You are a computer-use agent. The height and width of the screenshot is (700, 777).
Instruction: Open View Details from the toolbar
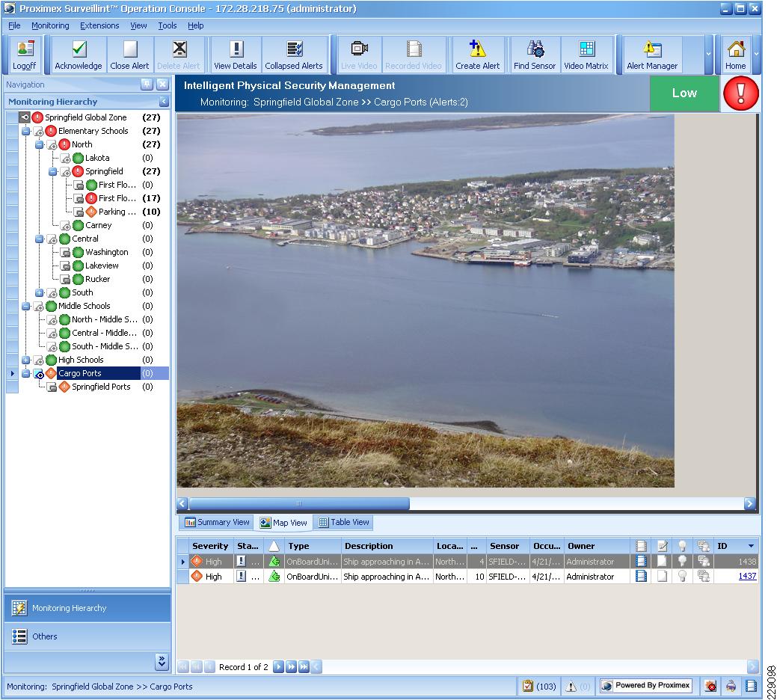pyautogui.click(x=236, y=55)
